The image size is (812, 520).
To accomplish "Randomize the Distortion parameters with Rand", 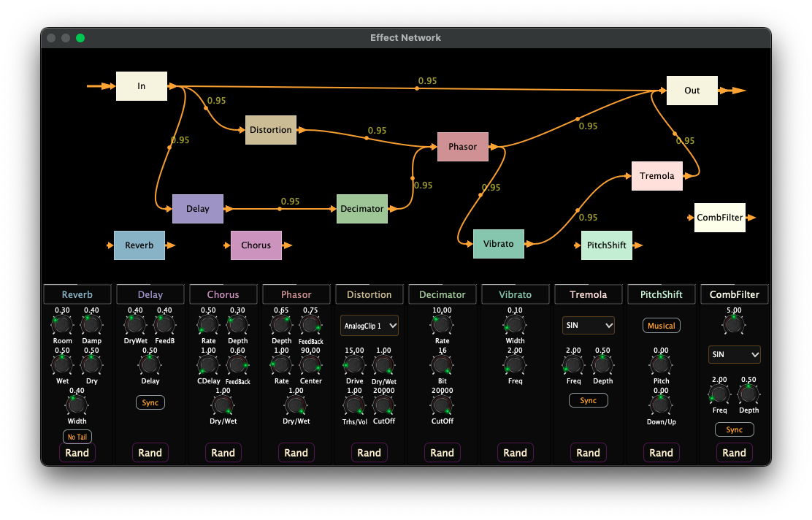I will pyautogui.click(x=369, y=453).
